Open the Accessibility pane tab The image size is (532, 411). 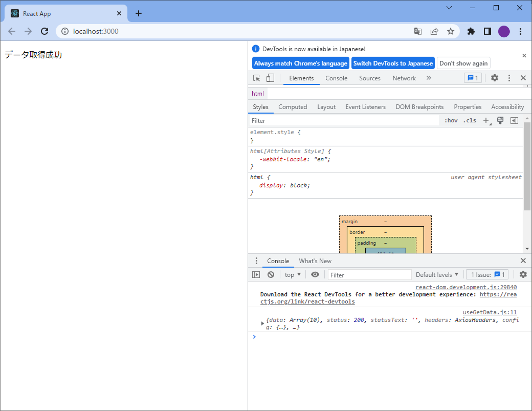[x=507, y=107]
